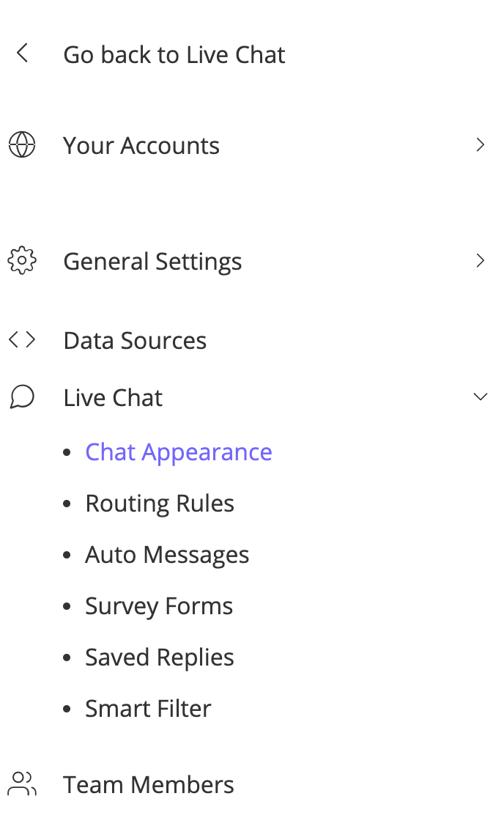The width and height of the screenshot is (504, 818).
Task: Click the globe icon beside Your Accounts
Action: [22, 145]
